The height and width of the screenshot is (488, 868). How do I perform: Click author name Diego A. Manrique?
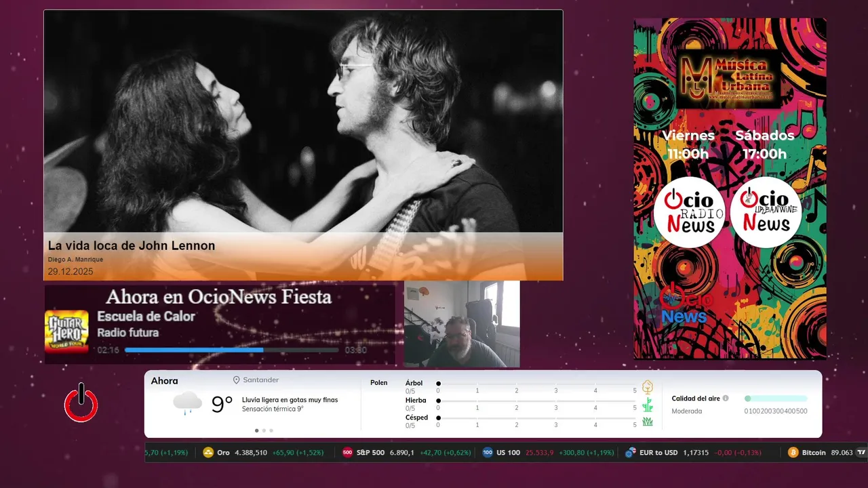[75, 260]
